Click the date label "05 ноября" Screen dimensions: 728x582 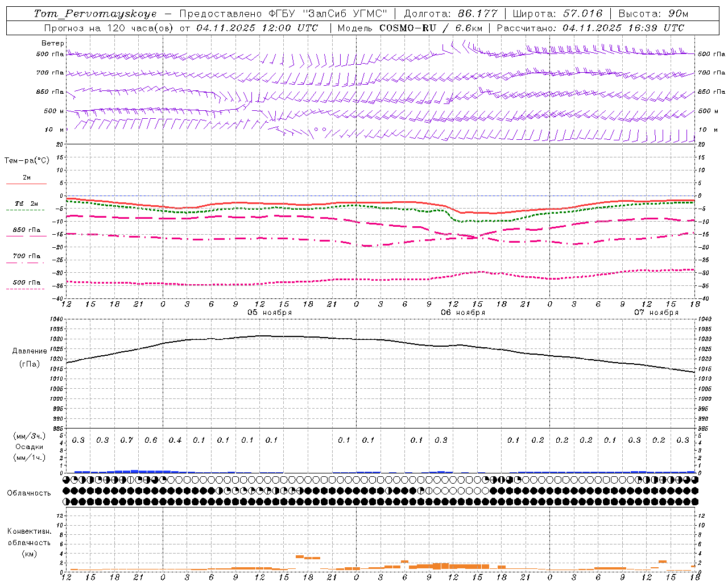click(269, 313)
